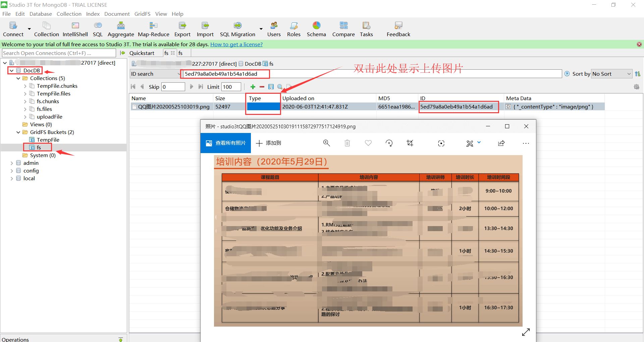Expand the TempFile.chunks collection
This screenshot has height=342, width=644.
coord(25,86)
